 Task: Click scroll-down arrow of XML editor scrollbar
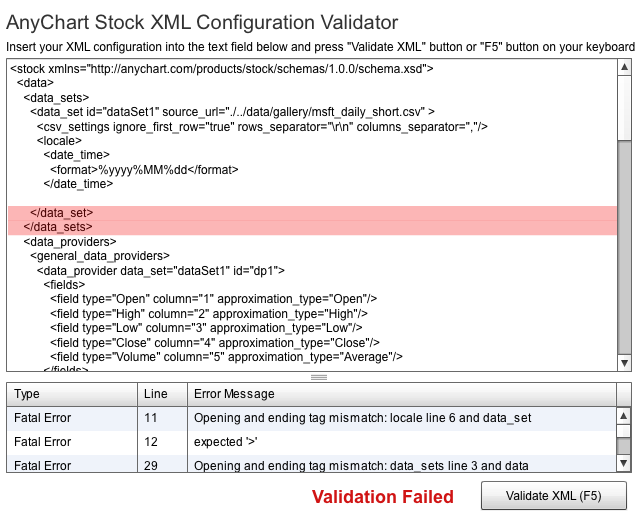point(624,363)
